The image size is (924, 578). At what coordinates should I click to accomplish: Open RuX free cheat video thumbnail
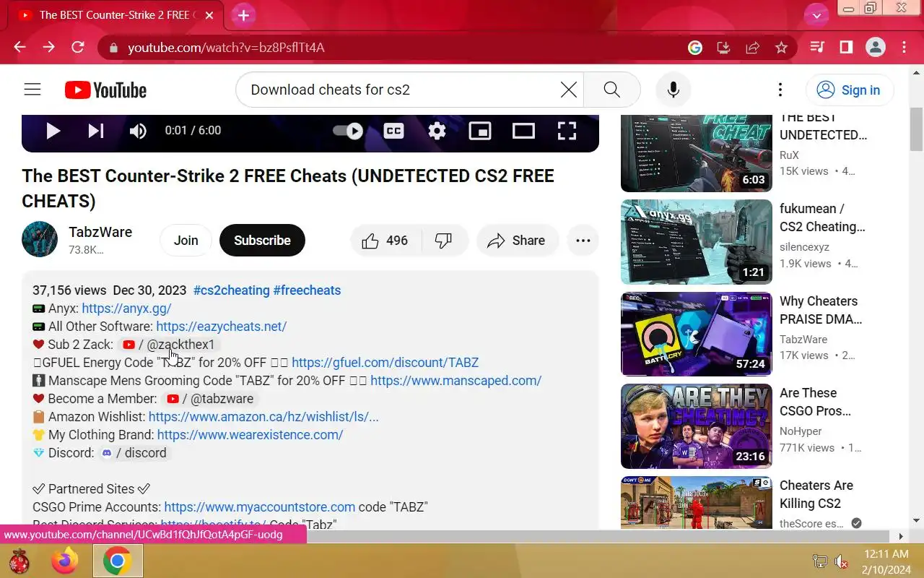click(x=696, y=152)
